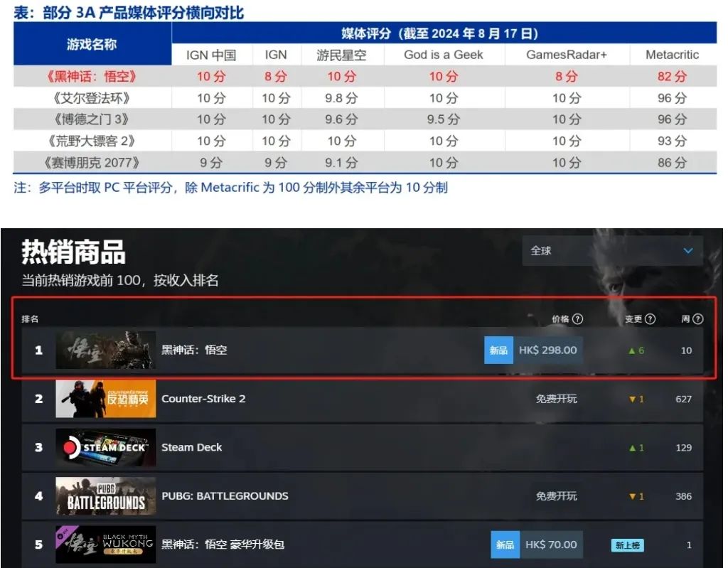This screenshot has height=568, width=728.
Task: Click the green up arrow for Steam Deck
Action: (632, 448)
